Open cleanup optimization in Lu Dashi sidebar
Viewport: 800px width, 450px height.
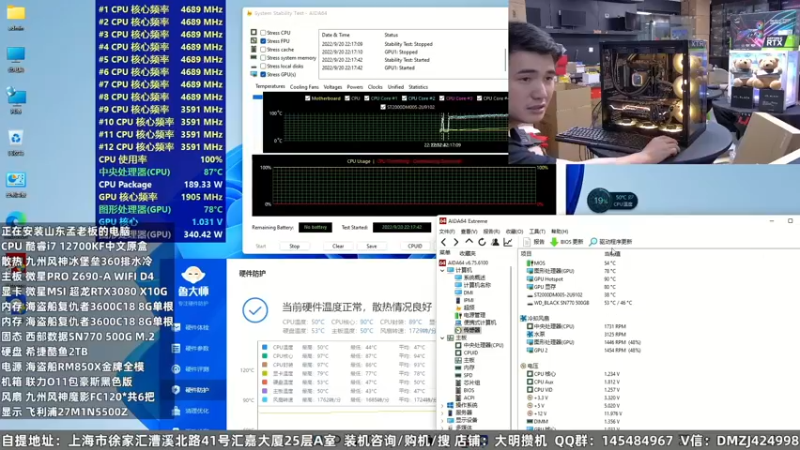(192, 411)
